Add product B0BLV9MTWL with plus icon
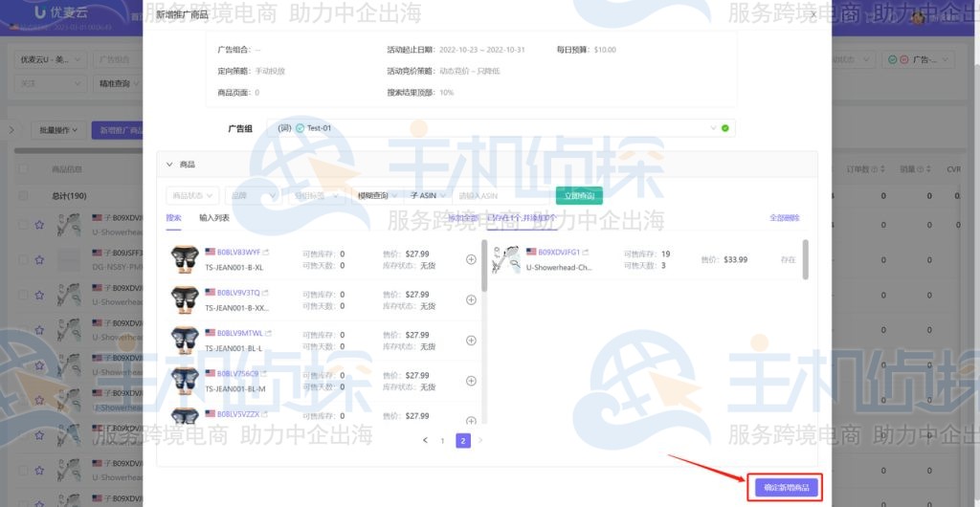The height and width of the screenshot is (507, 980). (x=471, y=341)
